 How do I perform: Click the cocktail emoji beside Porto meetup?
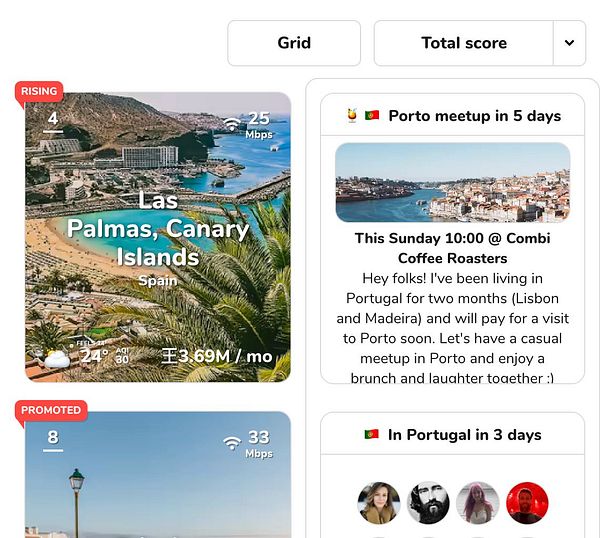point(352,116)
